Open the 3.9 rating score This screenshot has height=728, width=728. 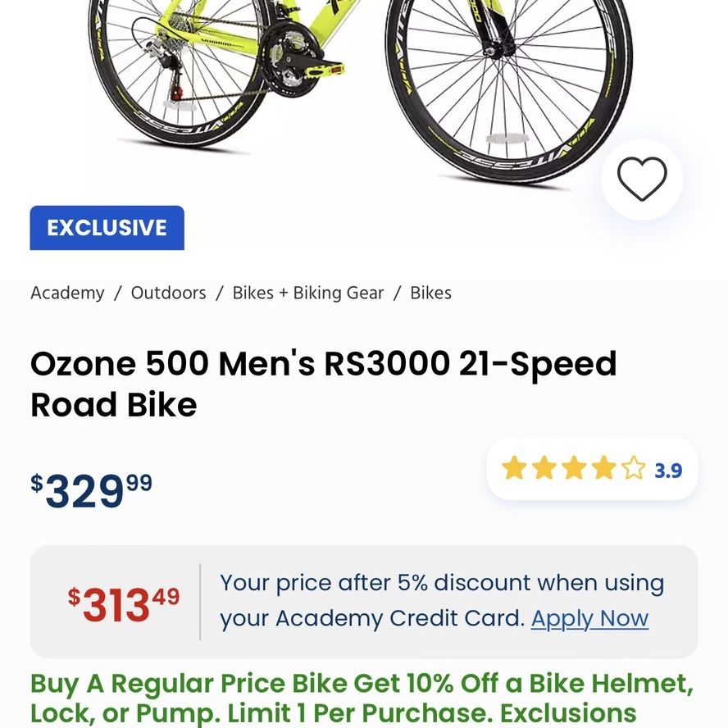coord(668,471)
